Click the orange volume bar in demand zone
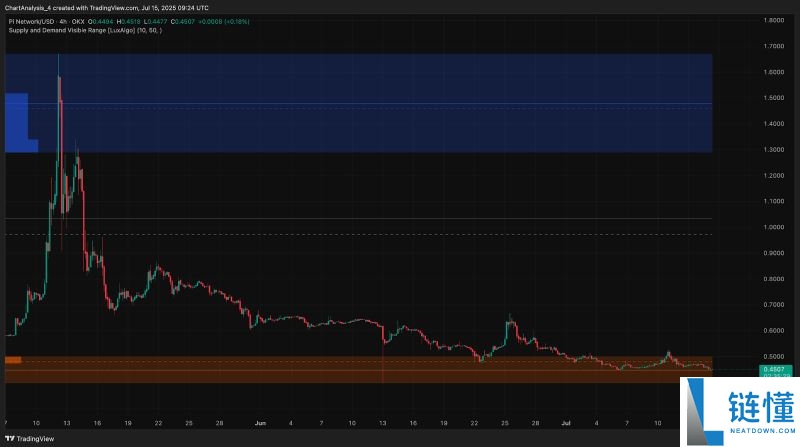This screenshot has width=800, height=447. [x=13, y=360]
